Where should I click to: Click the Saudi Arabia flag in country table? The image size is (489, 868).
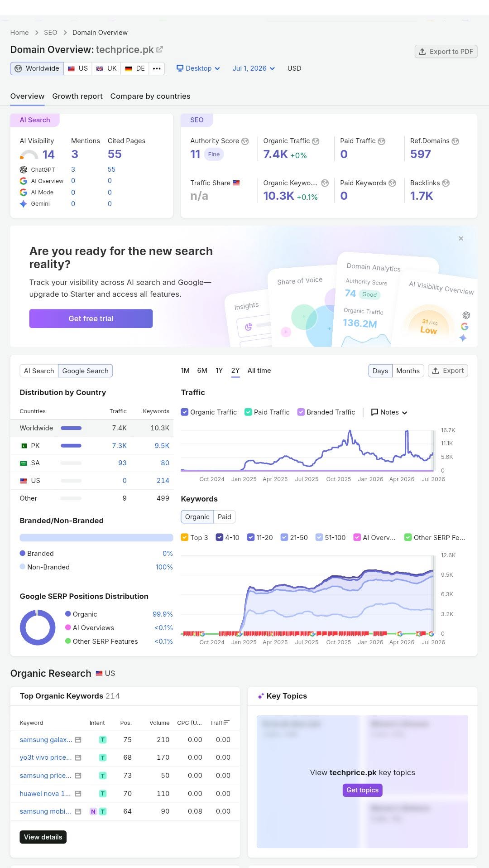click(x=24, y=463)
